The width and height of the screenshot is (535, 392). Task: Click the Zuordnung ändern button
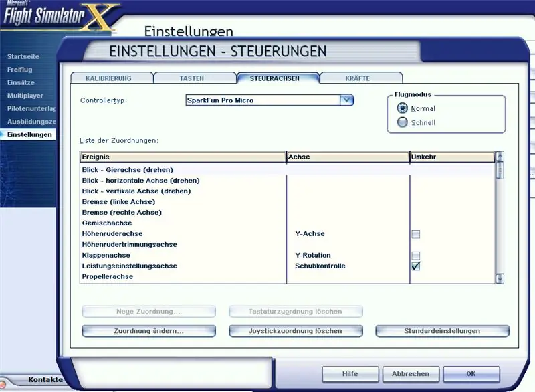point(148,331)
